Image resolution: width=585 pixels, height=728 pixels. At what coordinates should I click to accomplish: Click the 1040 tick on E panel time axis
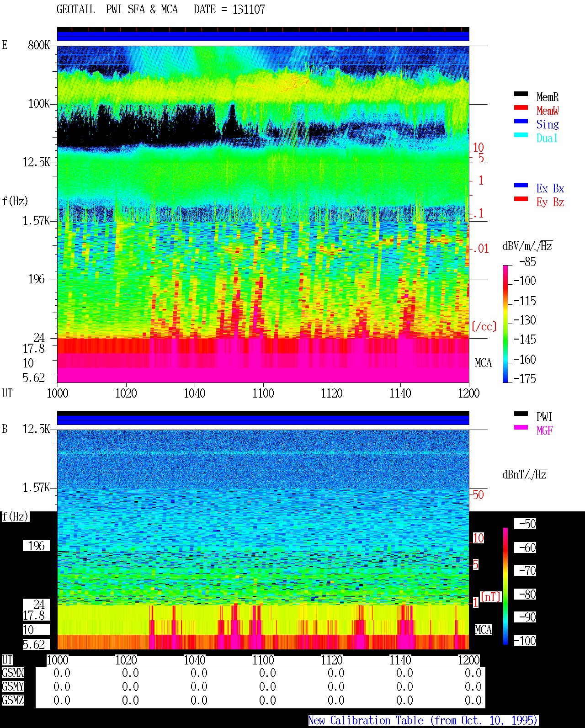click(x=194, y=393)
